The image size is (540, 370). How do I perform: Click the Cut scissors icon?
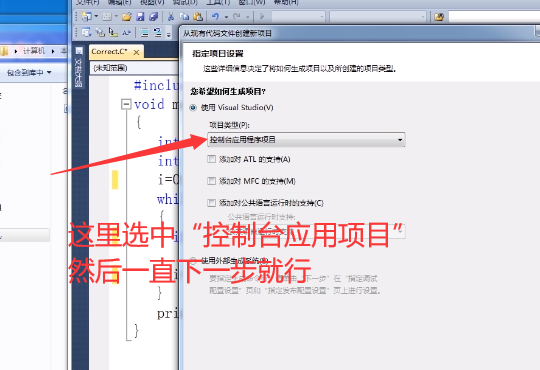(170, 16)
